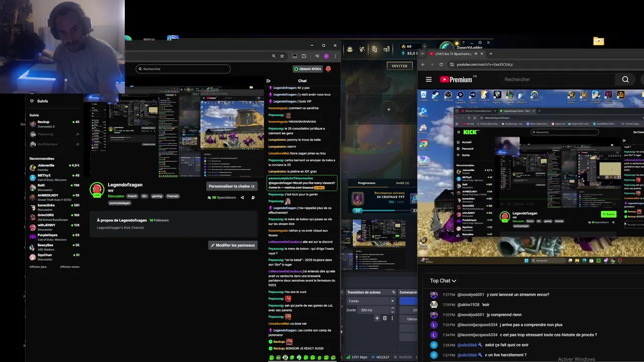Viewport: 644px width, 362px height.
Task: Open BeezyBee channel in Recommandées
Action: point(54,247)
